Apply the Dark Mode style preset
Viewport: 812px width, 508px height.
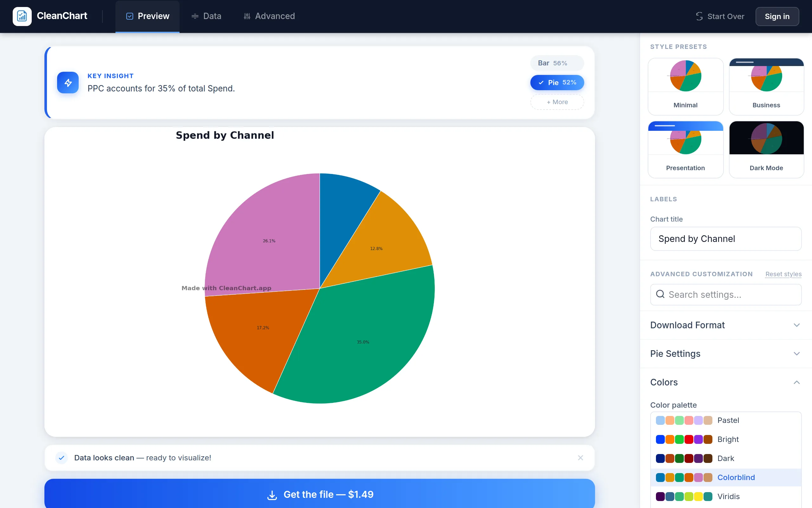click(x=766, y=150)
